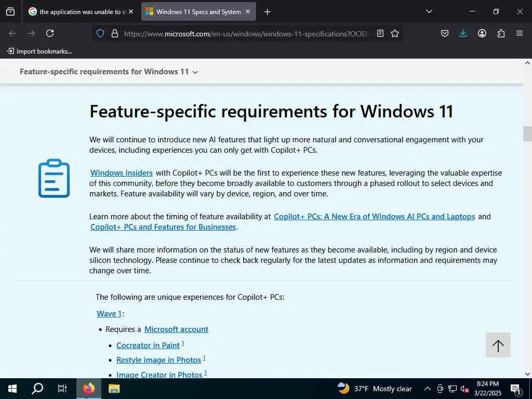Reload the current page
Image resolution: width=532 pixels, height=399 pixels.
click(x=50, y=33)
